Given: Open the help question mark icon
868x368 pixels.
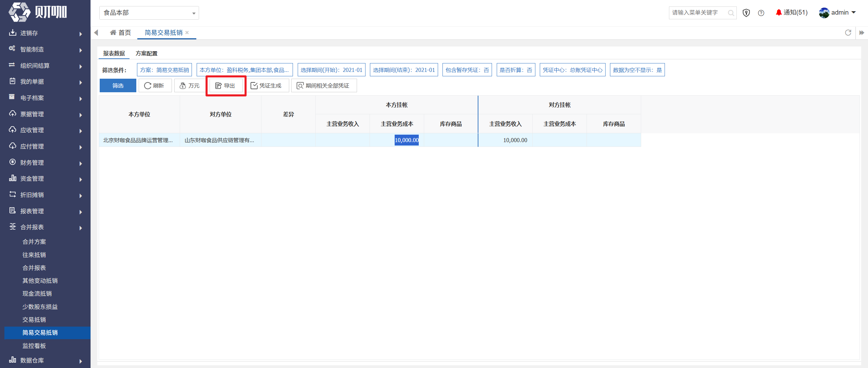Looking at the screenshot, I should (x=761, y=13).
